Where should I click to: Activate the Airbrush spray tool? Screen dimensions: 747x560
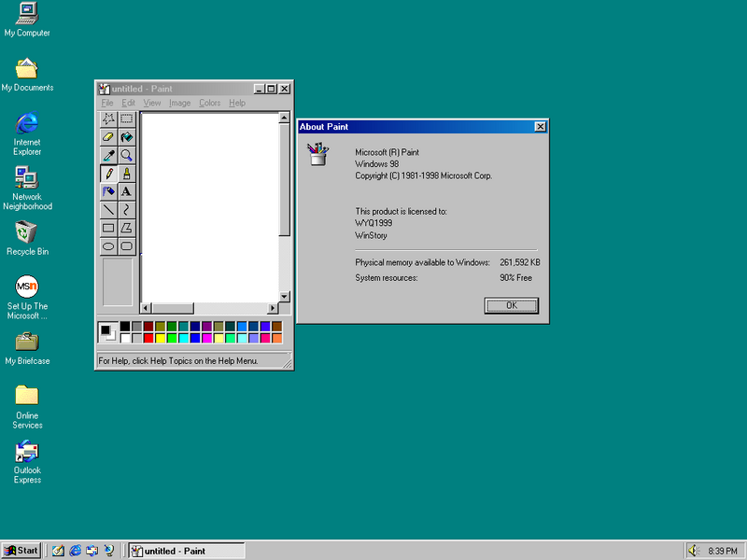(x=108, y=191)
